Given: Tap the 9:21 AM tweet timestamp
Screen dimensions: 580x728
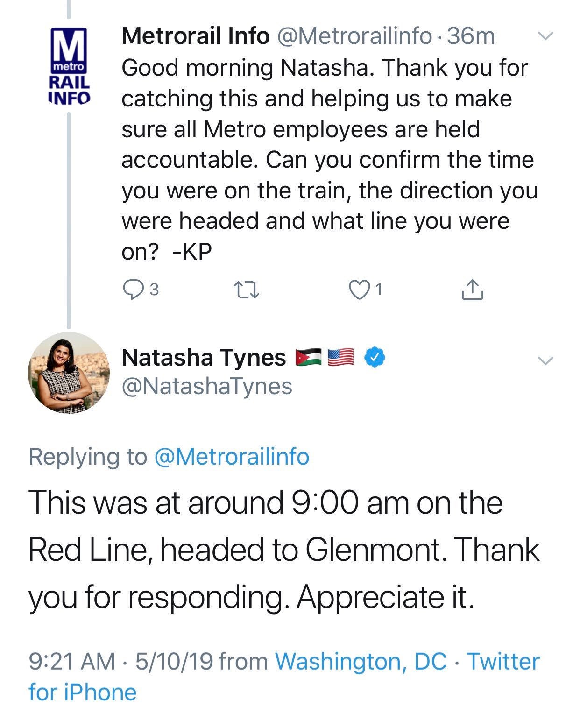Looking at the screenshot, I should tap(71, 661).
